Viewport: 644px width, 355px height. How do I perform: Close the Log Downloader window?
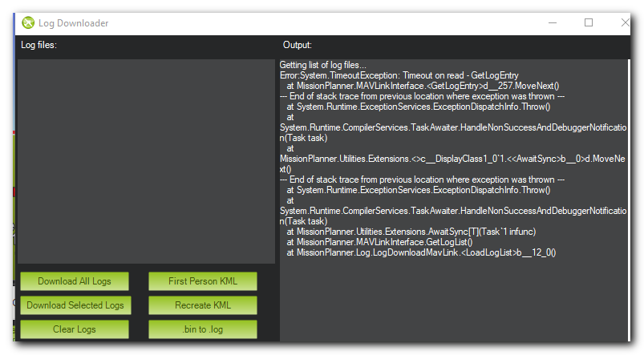625,22
